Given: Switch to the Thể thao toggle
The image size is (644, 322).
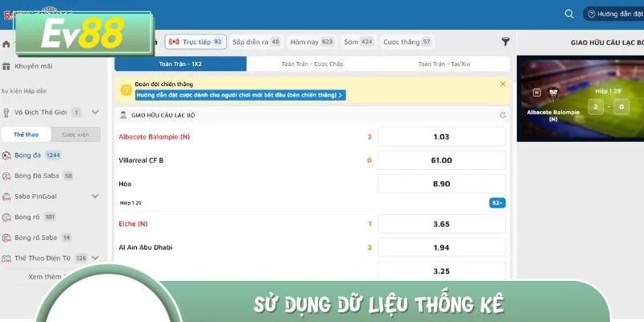Looking at the screenshot, I should pyautogui.click(x=27, y=134).
